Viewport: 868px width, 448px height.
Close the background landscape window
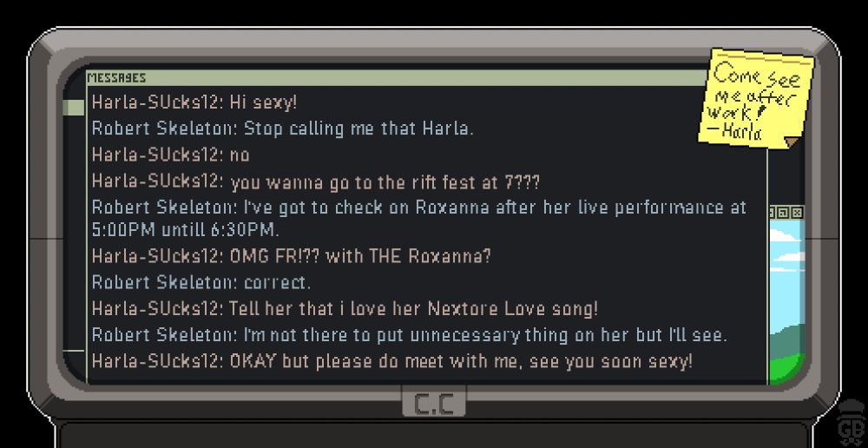click(x=797, y=213)
